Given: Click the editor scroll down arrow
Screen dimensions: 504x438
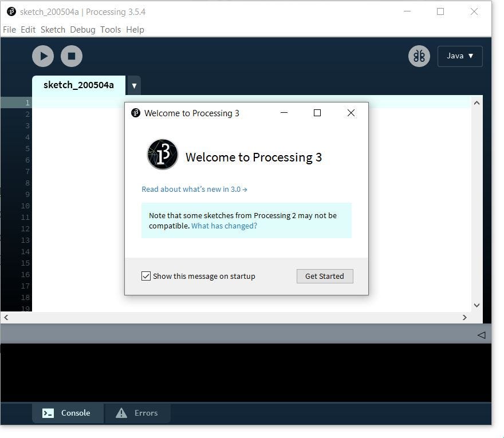Looking at the screenshot, I should [x=477, y=305].
